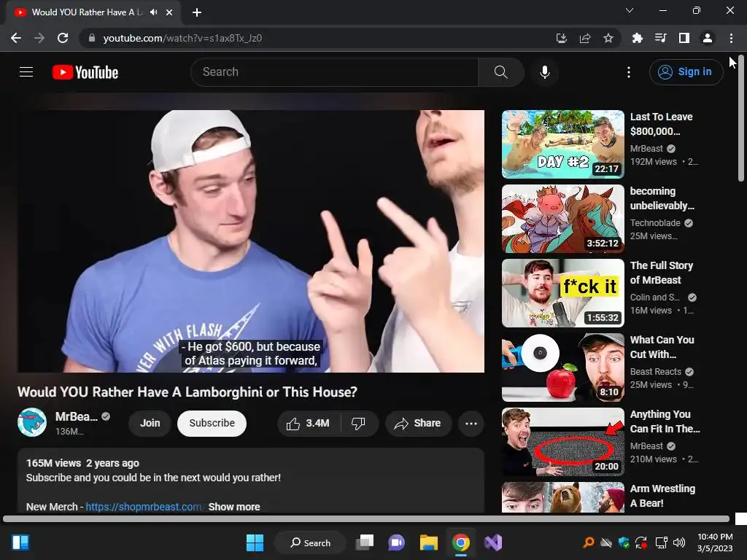Toggle Chrome side panel

pos(684,38)
